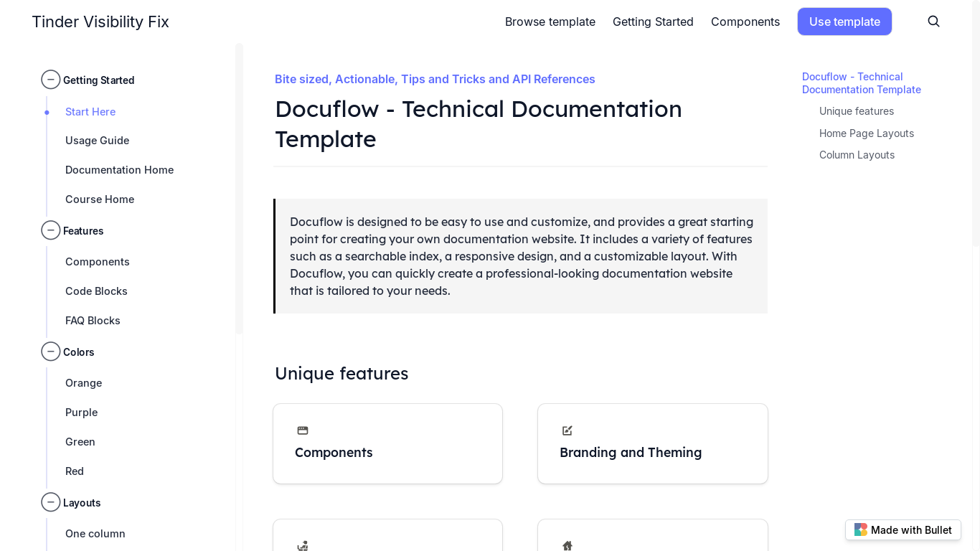Open the Green color page

80,442
